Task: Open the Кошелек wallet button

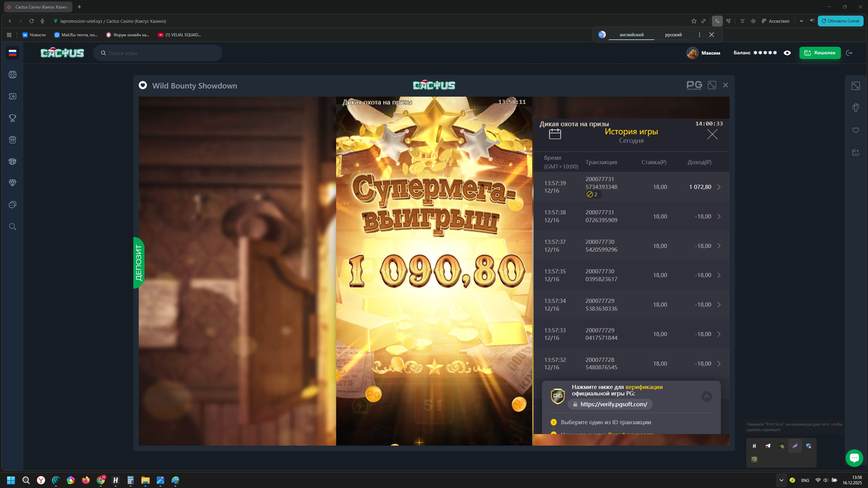Action: click(819, 53)
